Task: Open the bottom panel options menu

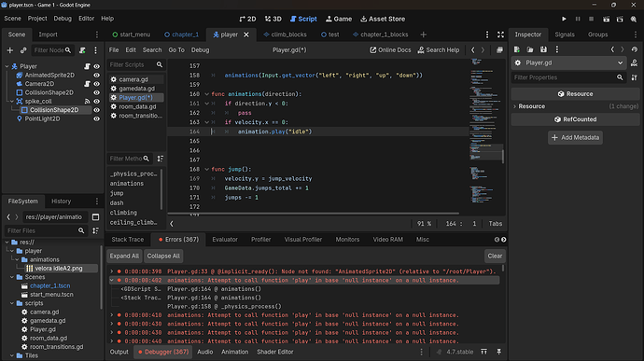Action: [421, 352]
